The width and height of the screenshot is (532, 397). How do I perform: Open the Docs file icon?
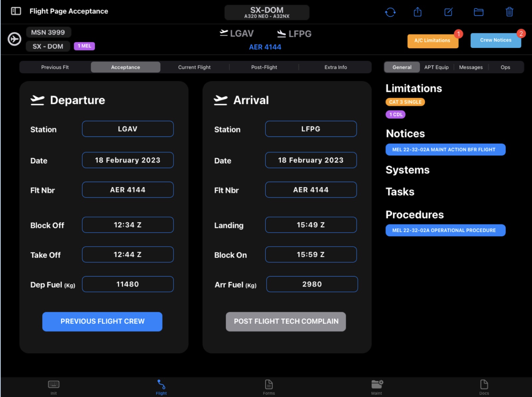point(484,384)
